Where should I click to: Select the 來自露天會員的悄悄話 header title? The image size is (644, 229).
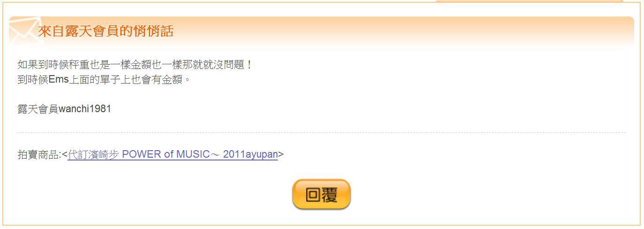(106, 31)
